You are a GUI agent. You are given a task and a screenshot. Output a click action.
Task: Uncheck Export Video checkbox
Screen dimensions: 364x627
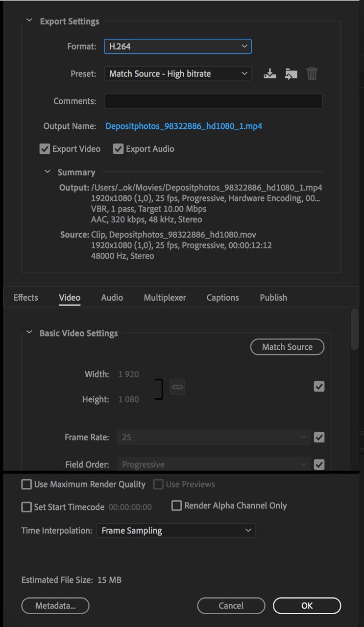point(45,149)
